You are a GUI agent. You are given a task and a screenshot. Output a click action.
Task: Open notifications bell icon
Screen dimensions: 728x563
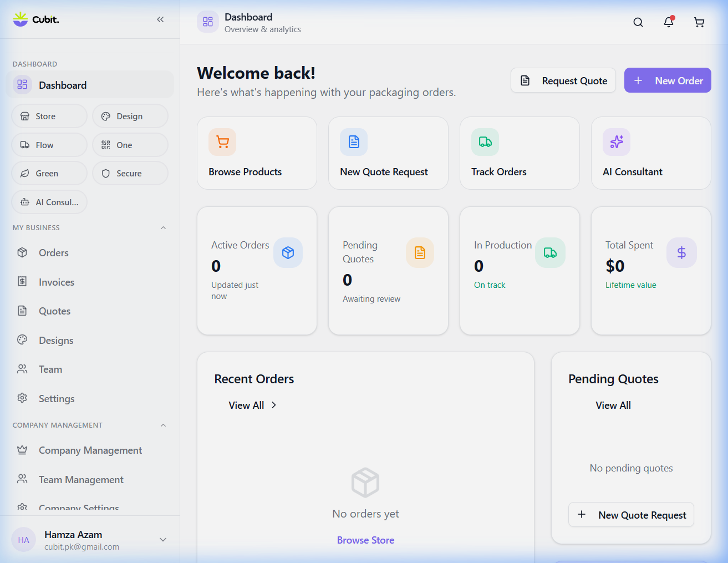[x=669, y=22]
